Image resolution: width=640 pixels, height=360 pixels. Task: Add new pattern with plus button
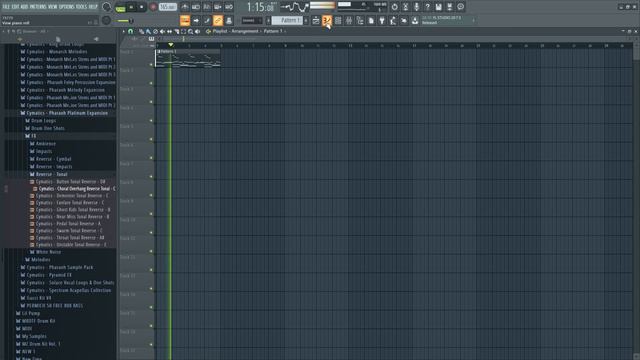point(306,20)
